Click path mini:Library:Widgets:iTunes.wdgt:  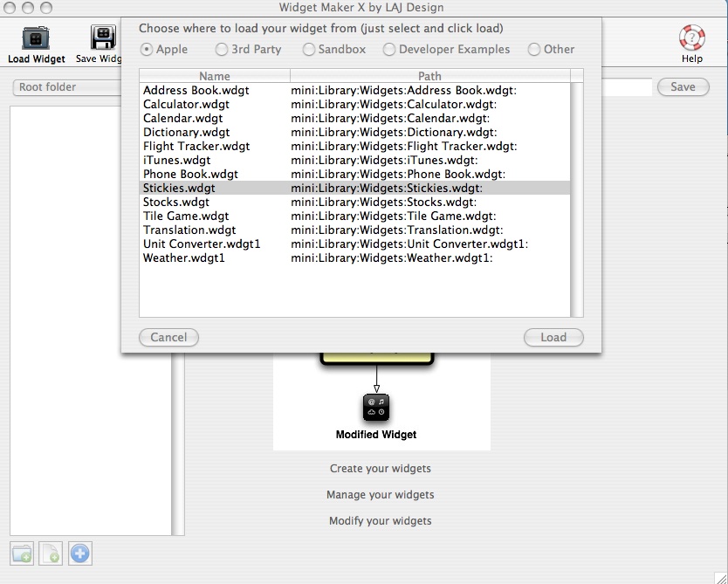pos(384,160)
